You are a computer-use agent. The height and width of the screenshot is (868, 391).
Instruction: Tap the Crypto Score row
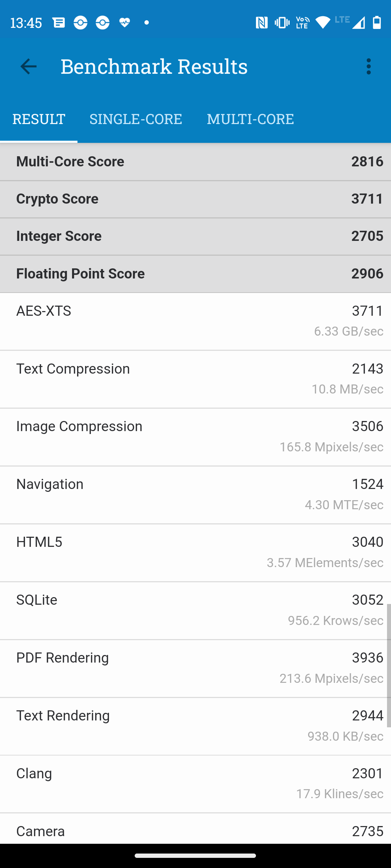tap(195, 199)
